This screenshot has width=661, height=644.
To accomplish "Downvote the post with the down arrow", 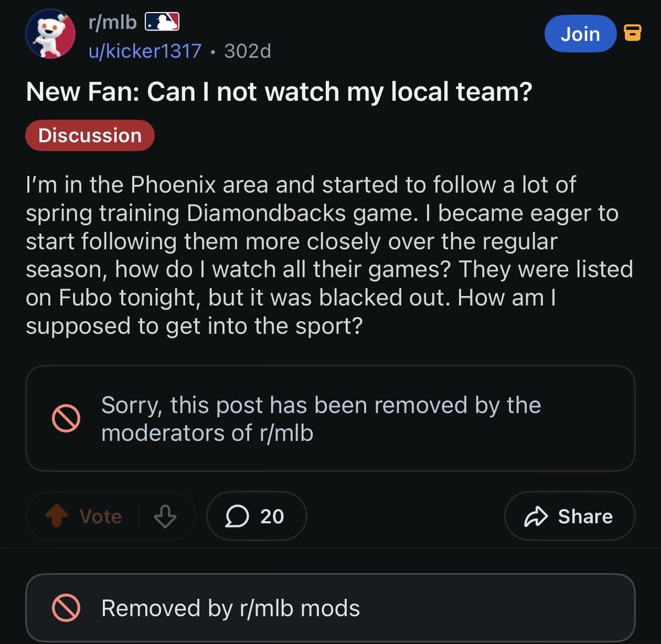I will click(x=165, y=516).
